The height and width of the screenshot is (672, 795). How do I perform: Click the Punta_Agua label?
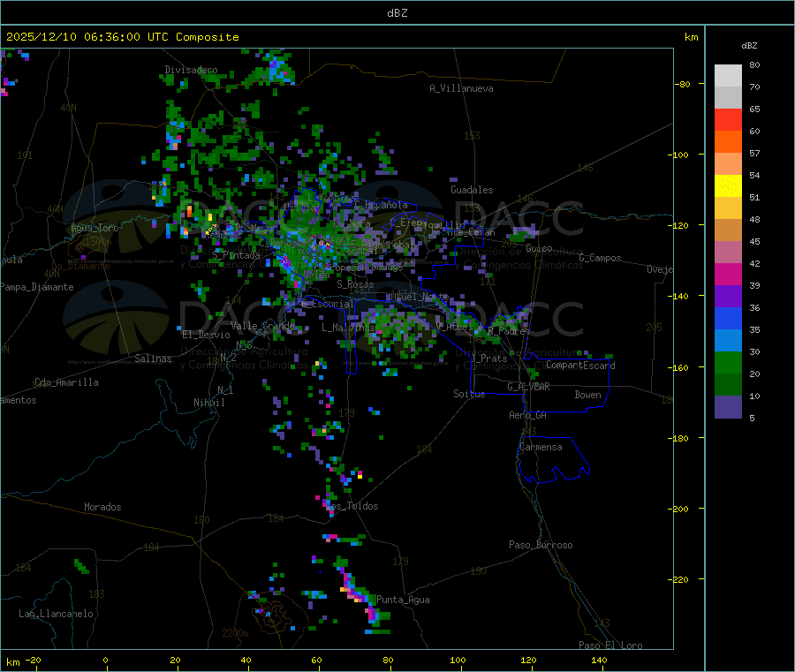click(x=403, y=600)
